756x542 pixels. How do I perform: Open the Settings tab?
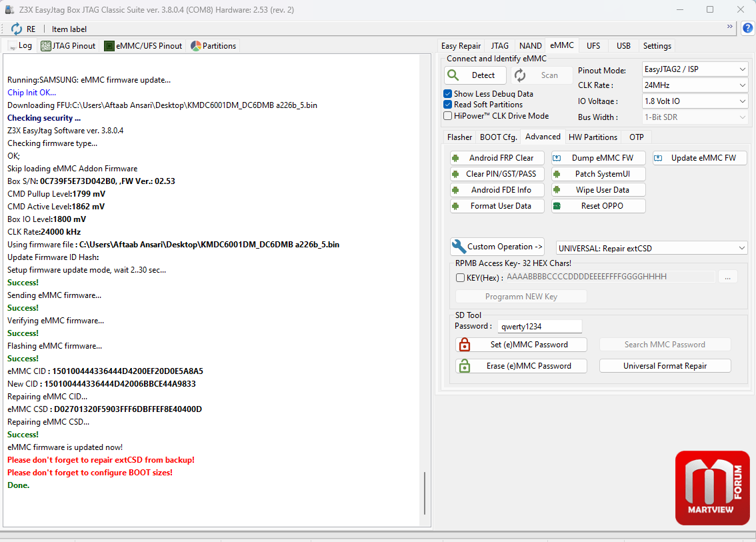(657, 46)
